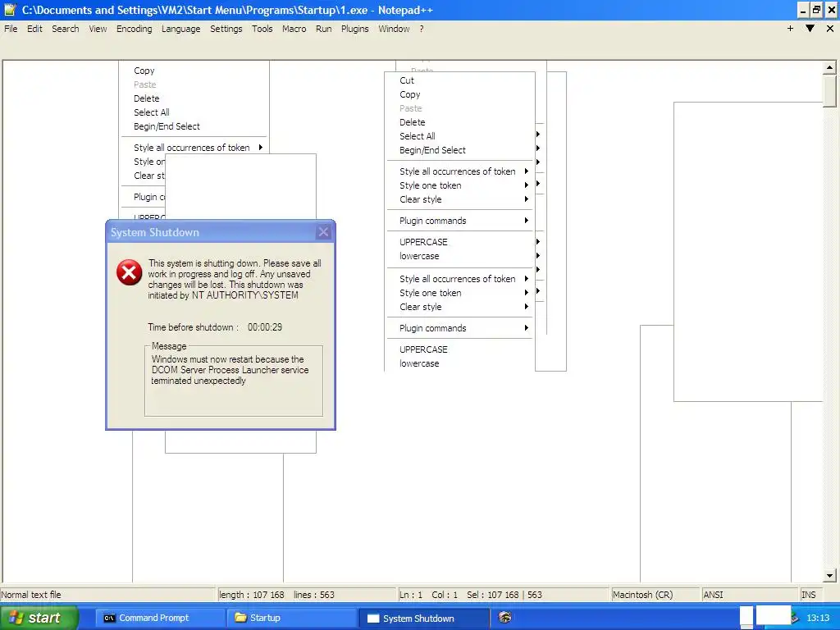This screenshot has height=630, width=840.
Task: Expand first Plugin commands arrow, right menu
Action: [x=526, y=221]
